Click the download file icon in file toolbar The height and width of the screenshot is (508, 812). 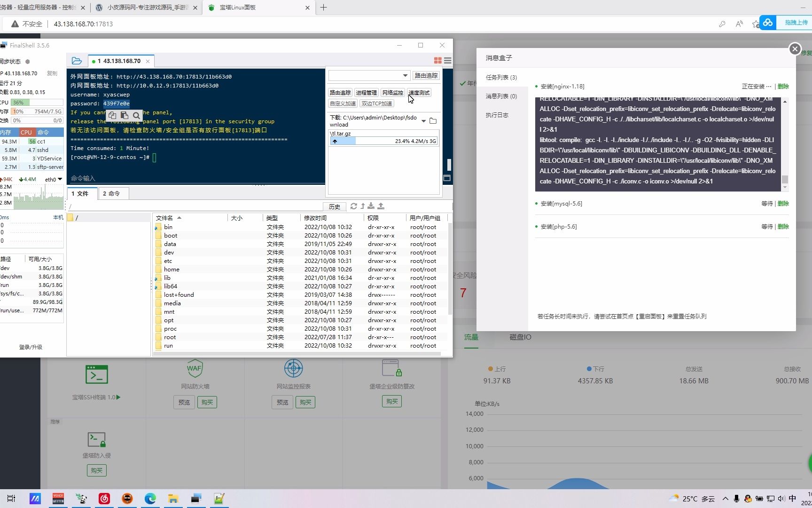tap(371, 206)
